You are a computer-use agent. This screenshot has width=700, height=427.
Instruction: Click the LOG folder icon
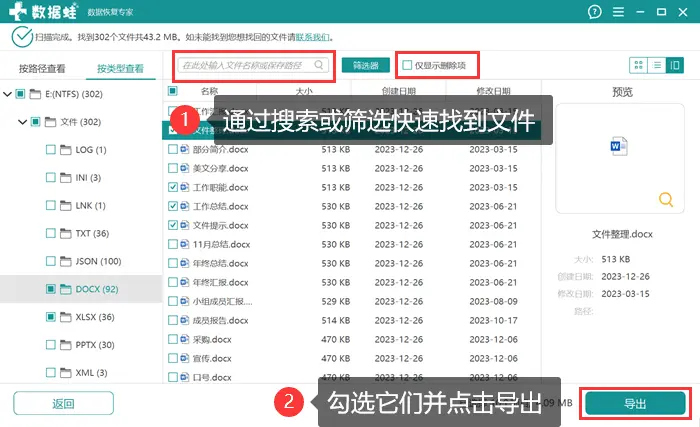click(x=66, y=150)
